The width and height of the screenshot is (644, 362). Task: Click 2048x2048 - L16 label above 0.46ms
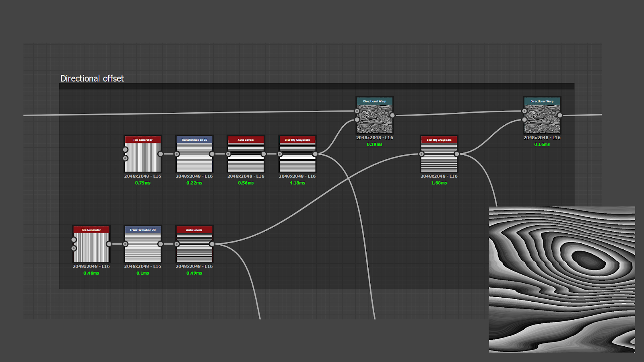coord(91,266)
